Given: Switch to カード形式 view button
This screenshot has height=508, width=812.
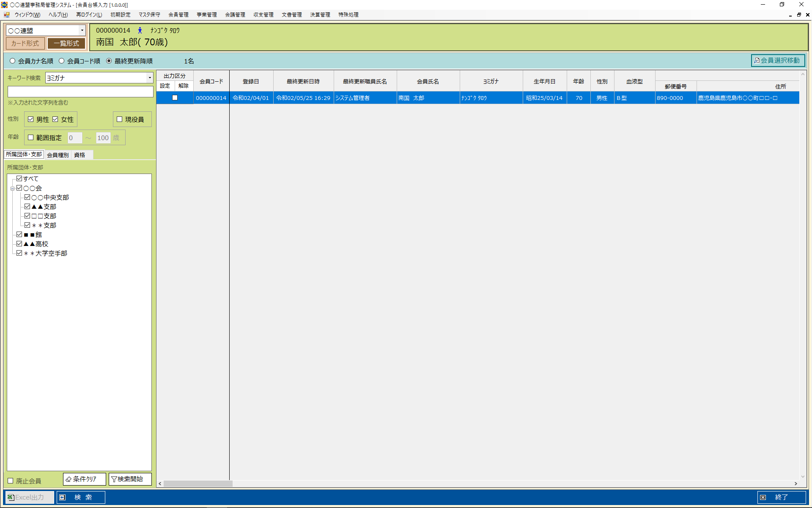Looking at the screenshot, I should click(x=25, y=43).
